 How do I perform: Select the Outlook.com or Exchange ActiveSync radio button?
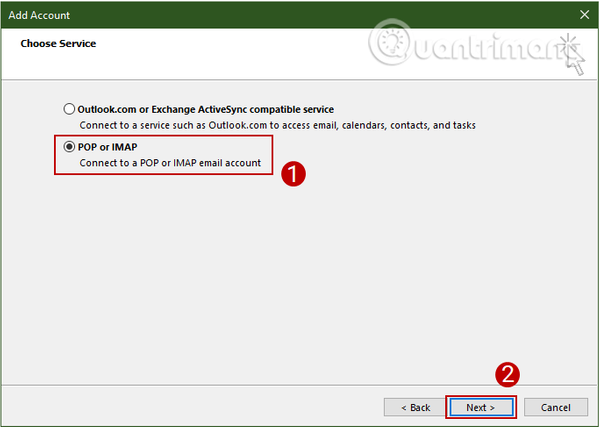(69, 109)
